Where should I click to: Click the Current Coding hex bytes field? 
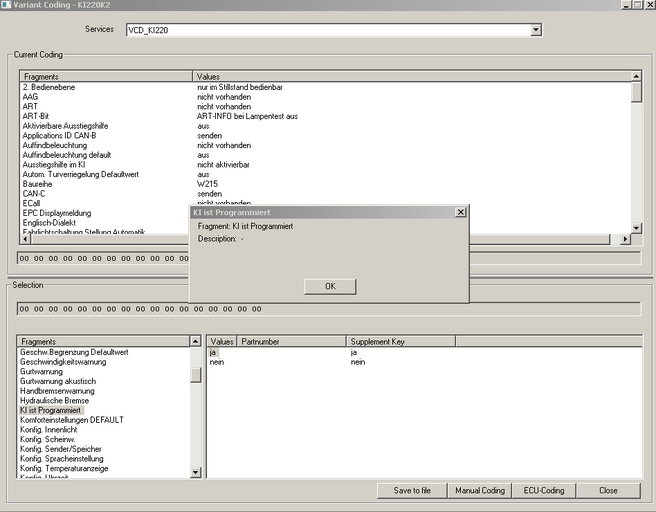click(x=329, y=258)
